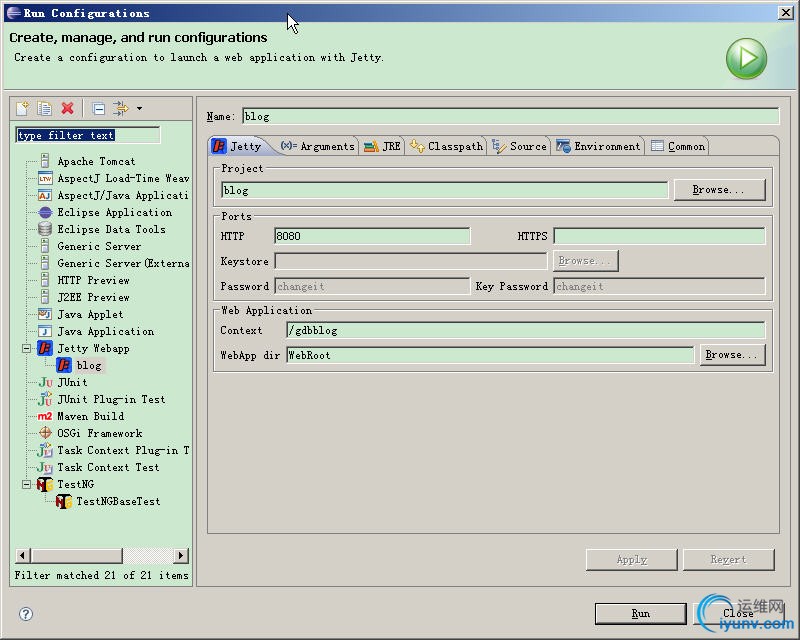Screen dimensions: 800x640
Task: Click the Java Application icon
Action: [45, 331]
